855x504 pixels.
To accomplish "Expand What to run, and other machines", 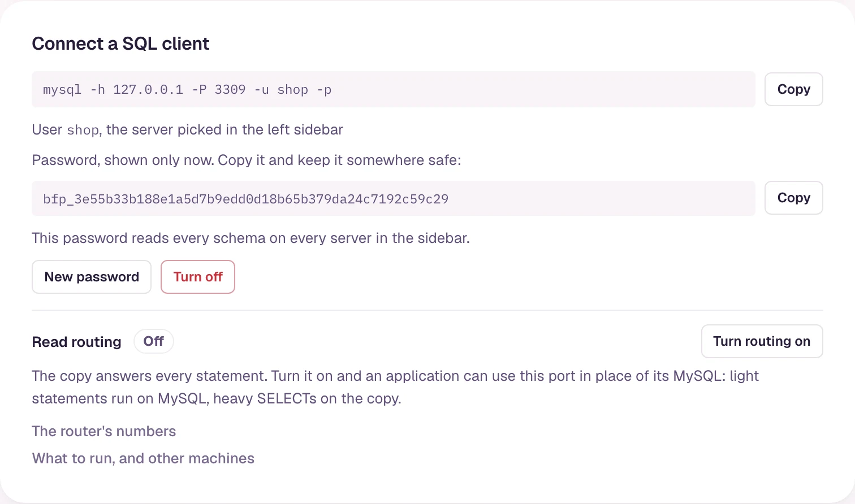I will click(143, 458).
